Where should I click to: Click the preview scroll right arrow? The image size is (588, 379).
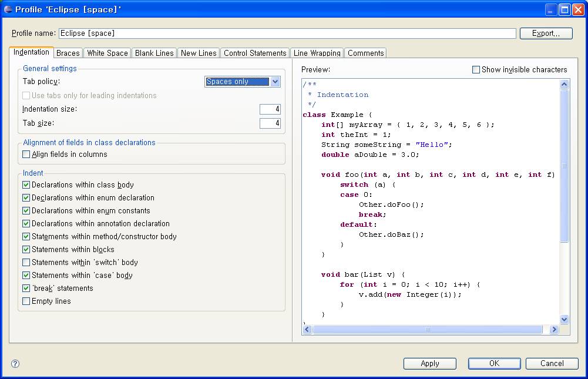click(554, 330)
